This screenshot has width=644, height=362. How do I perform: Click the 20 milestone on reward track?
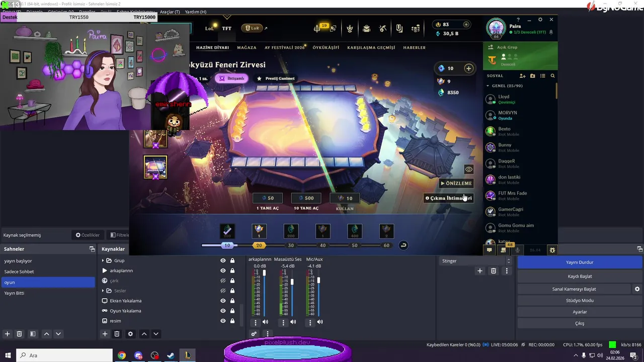click(x=259, y=245)
